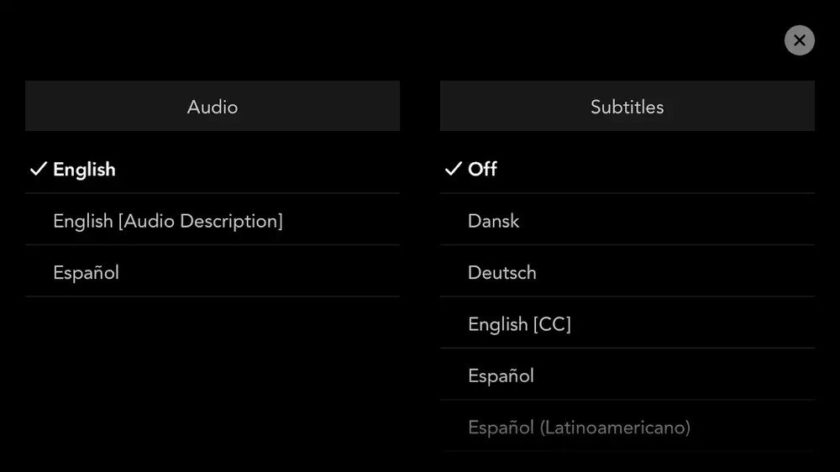This screenshot has height=472, width=840.
Task: Select English as the audio language
Action: [84, 170]
